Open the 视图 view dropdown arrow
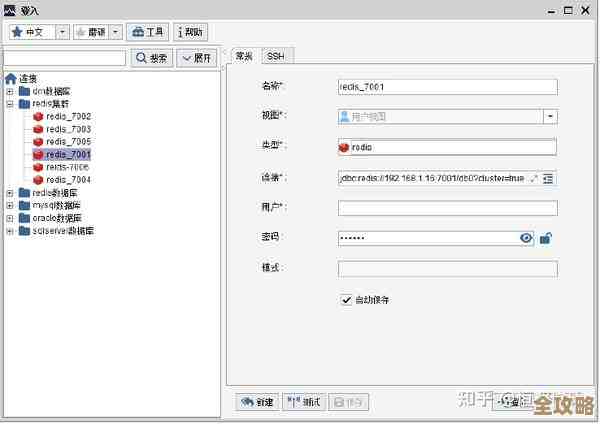Viewport: 600px width, 424px height. (x=550, y=116)
